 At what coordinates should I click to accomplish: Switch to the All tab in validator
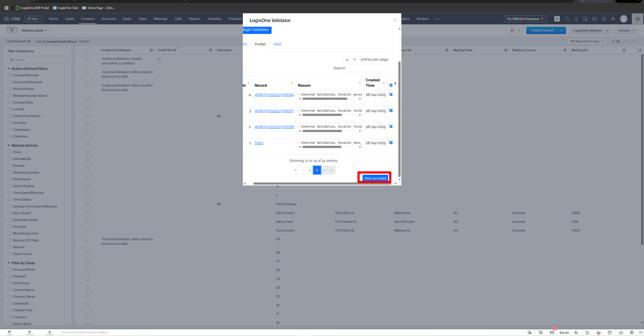(x=245, y=44)
